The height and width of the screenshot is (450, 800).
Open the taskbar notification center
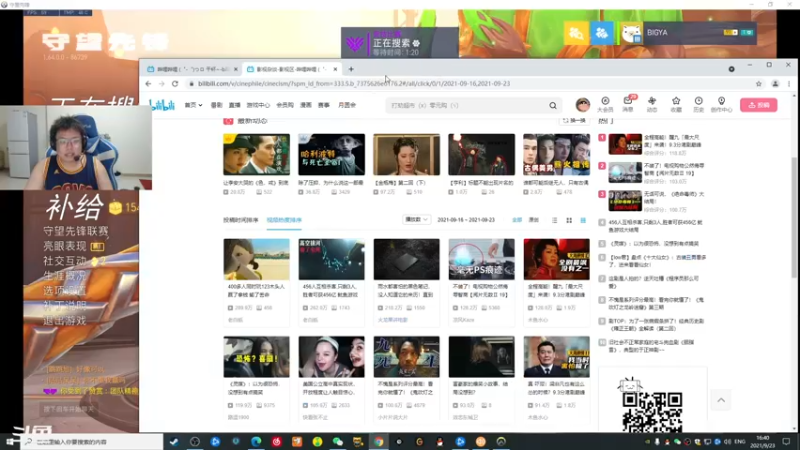(x=786, y=441)
